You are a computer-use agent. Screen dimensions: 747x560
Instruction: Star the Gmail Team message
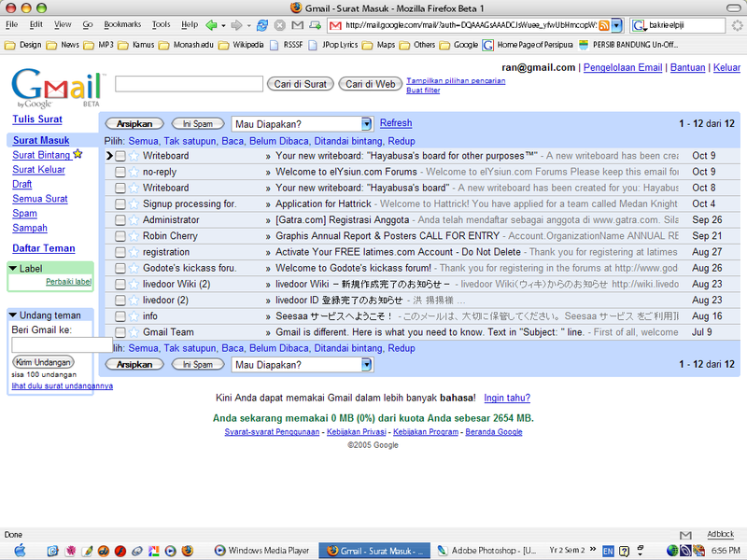(134, 332)
